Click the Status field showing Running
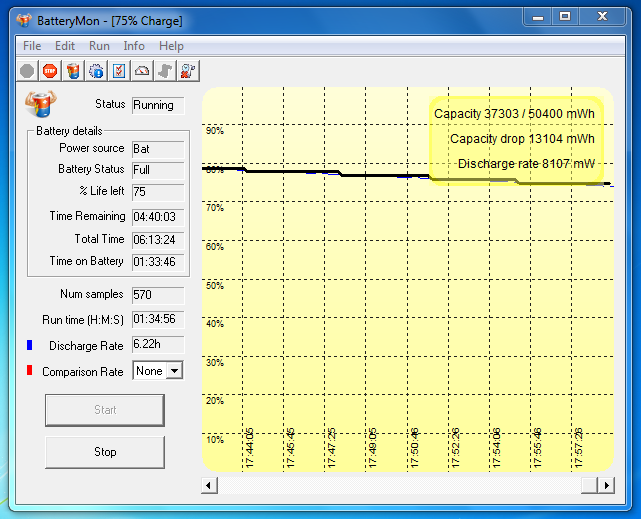Viewport: 641px width, 519px height. pos(158,105)
